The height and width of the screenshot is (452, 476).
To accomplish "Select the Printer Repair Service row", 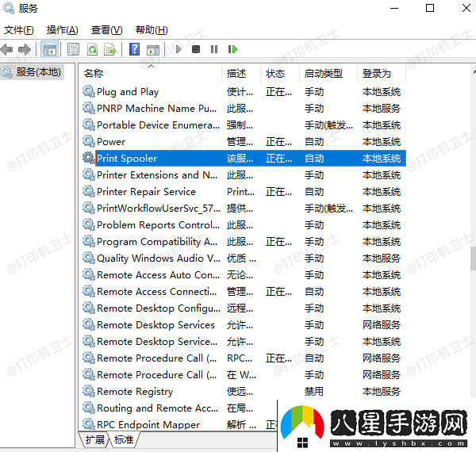I will [x=146, y=192].
